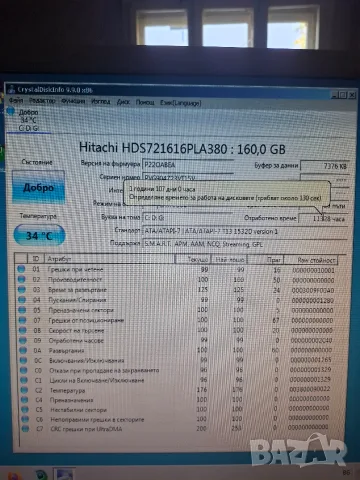Select the Преназначени сектори row
Image resolution: width=360 pixels, height=480 pixels.
[176, 310]
